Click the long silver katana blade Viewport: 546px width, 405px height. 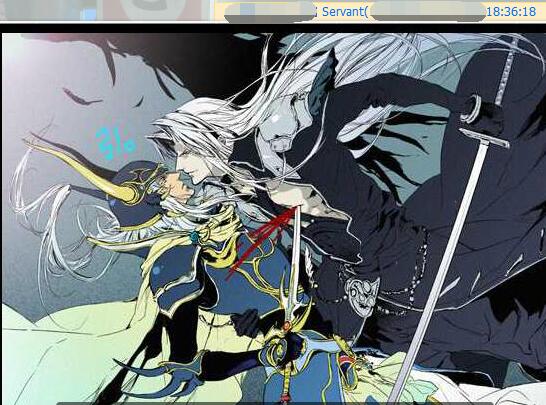[441, 272]
